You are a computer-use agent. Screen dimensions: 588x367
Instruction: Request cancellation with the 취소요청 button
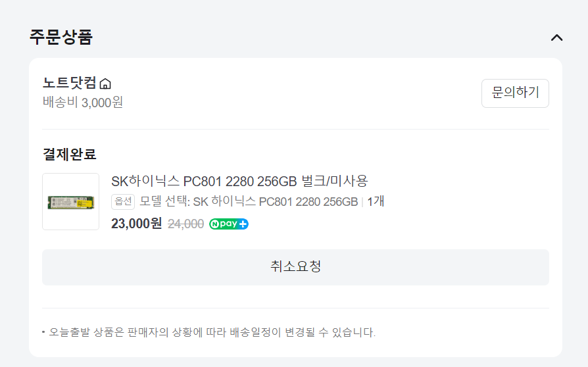click(295, 267)
